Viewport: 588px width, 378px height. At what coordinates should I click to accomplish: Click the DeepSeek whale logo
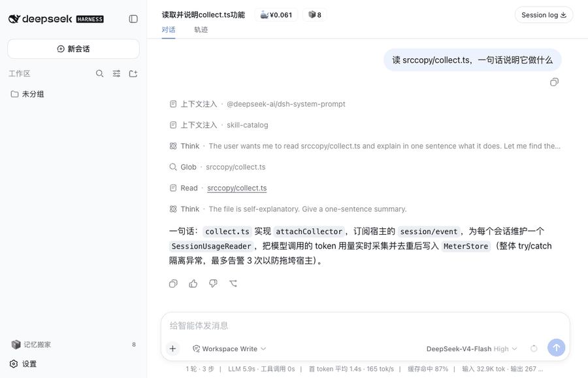[x=14, y=19]
